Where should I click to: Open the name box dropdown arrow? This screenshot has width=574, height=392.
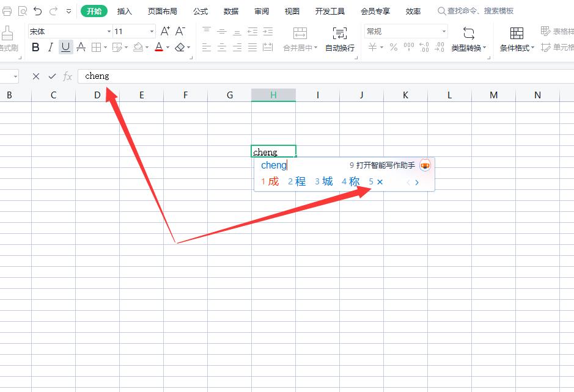coord(15,76)
